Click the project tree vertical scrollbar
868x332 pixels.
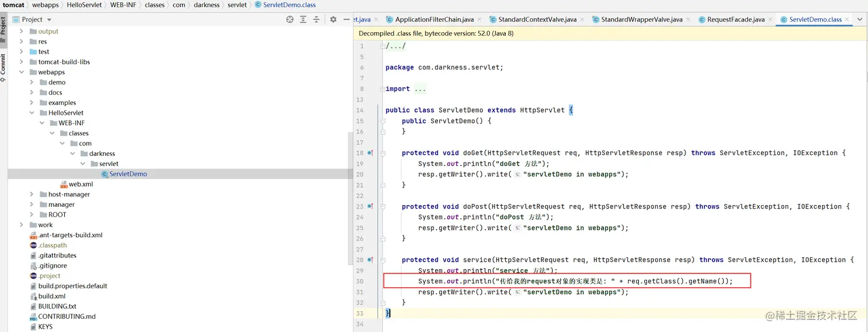pyautogui.click(x=350, y=198)
